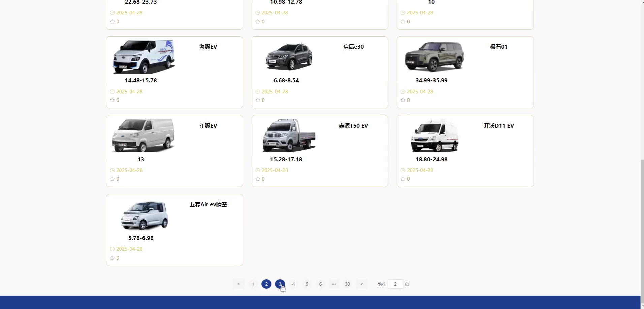Click the clock icon on the 江豚EV card
The height and width of the screenshot is (309, 644).
112,170
